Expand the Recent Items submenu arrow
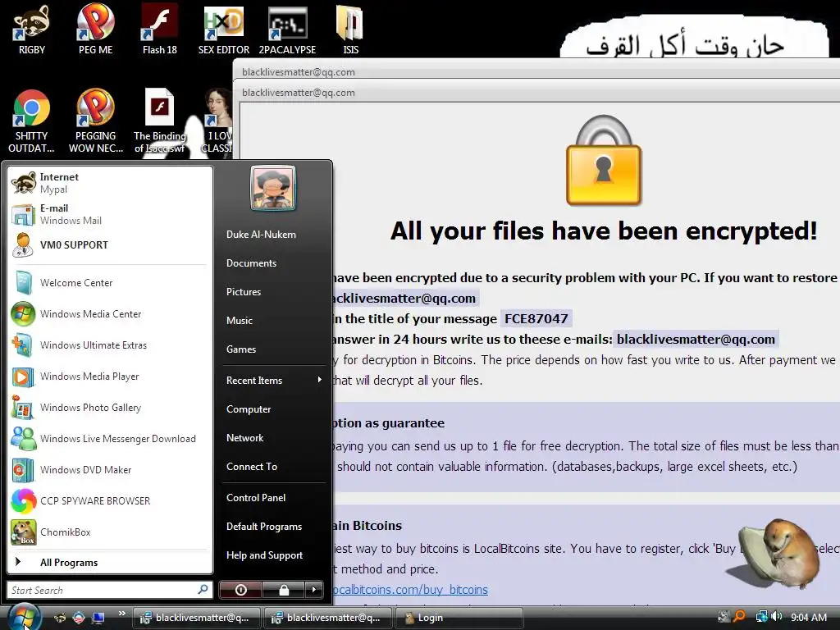 click(x=320, y=380)
